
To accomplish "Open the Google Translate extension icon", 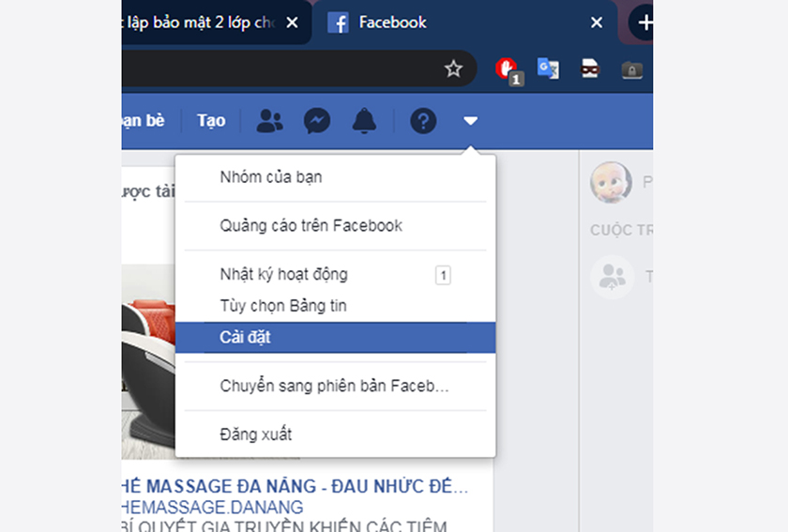I will (548, 68).
